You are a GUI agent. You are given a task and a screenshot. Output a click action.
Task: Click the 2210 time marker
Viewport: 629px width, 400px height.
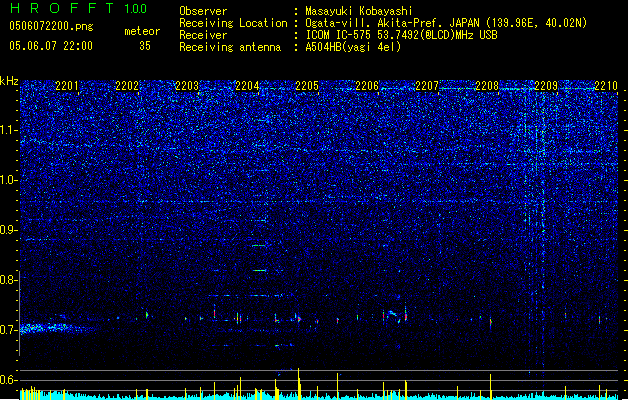(606, 86)
